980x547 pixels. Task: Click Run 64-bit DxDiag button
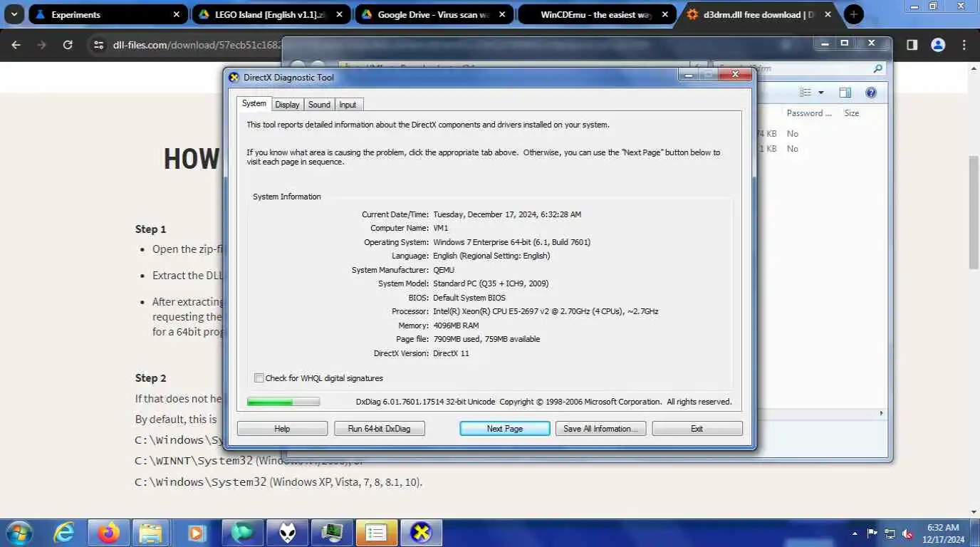(379, 429)
